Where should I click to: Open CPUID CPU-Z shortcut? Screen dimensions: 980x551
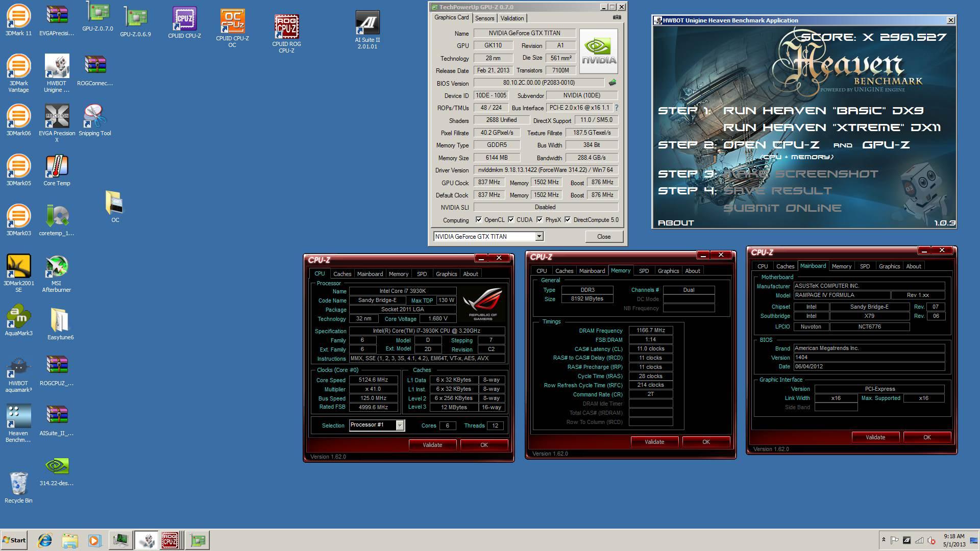(184, 23)
